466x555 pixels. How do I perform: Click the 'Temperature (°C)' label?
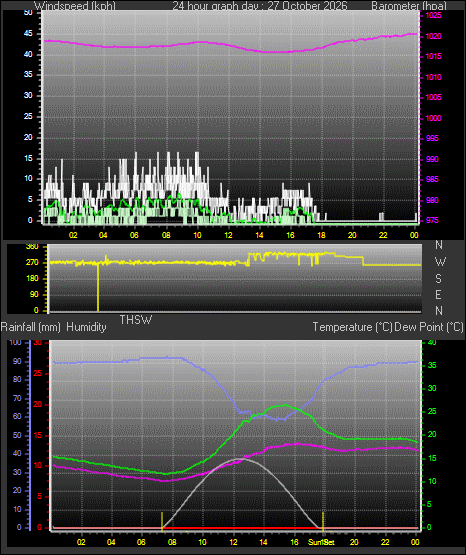coord(352,327)
